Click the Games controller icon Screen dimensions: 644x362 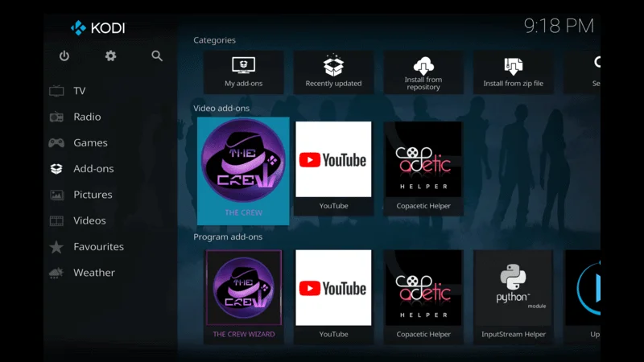tap(56, 143)
